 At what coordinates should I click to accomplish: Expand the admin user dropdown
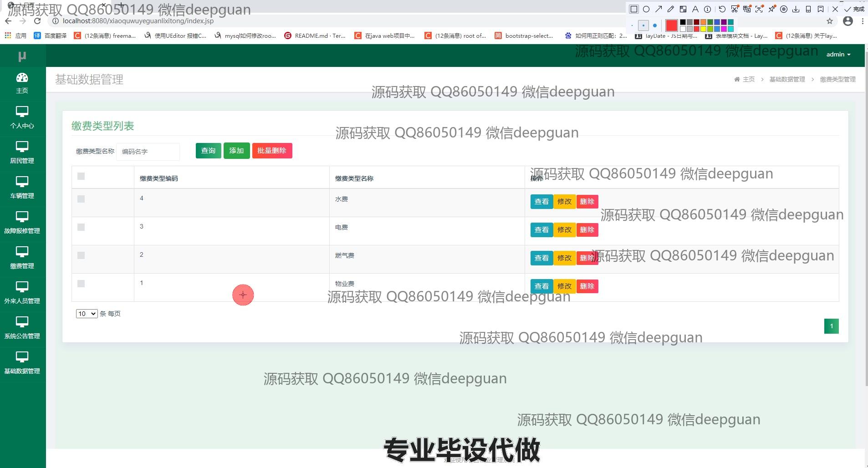[x=838, y=54]
